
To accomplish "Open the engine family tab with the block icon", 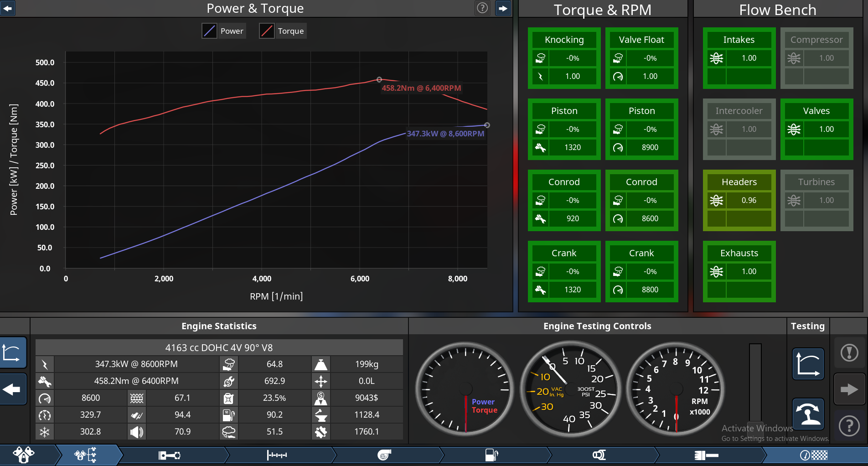I will pyautogui.click(x=24, y=455).
